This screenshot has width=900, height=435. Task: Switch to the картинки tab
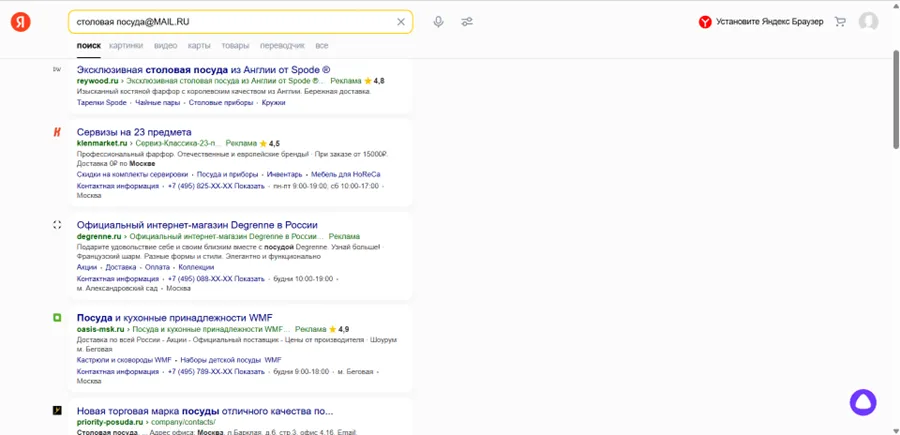coord(126,46)
